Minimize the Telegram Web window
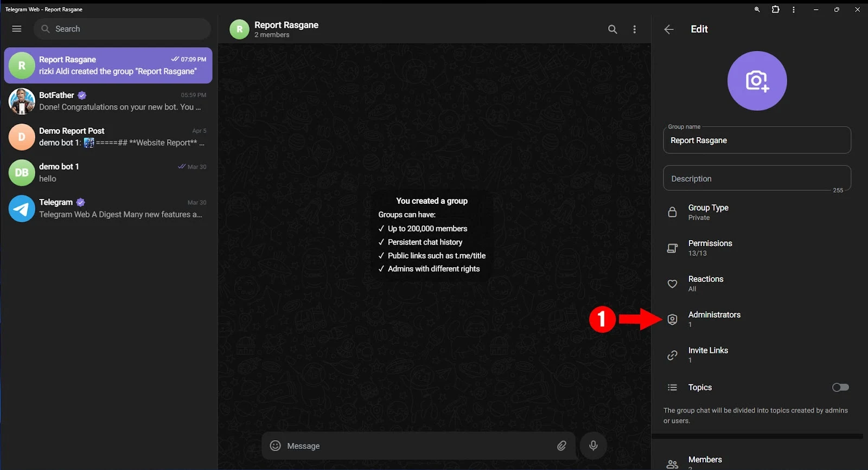 816,9
